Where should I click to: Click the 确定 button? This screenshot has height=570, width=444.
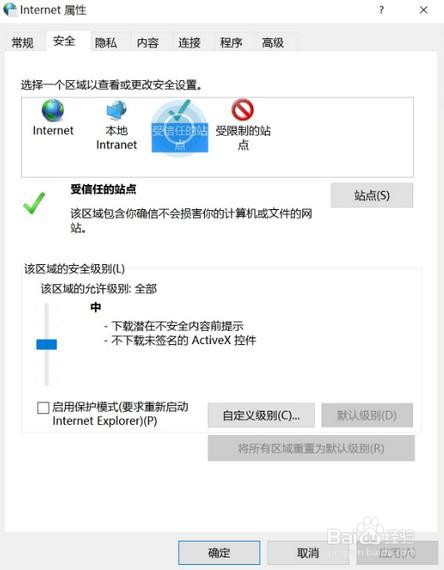point(219,553)
